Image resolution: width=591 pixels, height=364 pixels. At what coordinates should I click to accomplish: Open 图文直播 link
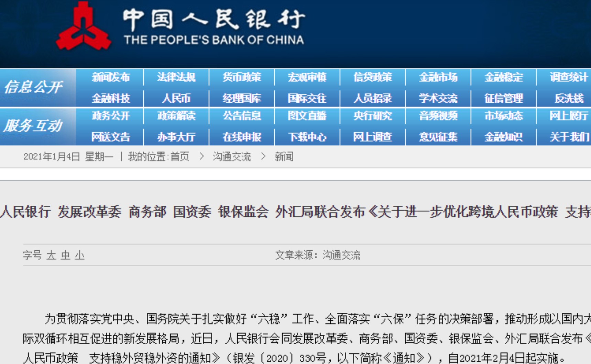click(307, 116)
